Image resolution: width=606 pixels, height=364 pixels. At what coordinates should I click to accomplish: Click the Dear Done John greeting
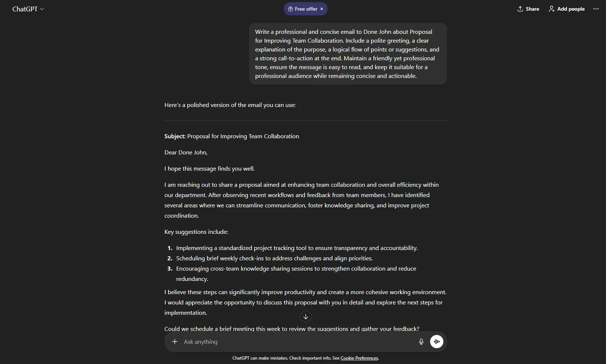[x=186, y=152]
